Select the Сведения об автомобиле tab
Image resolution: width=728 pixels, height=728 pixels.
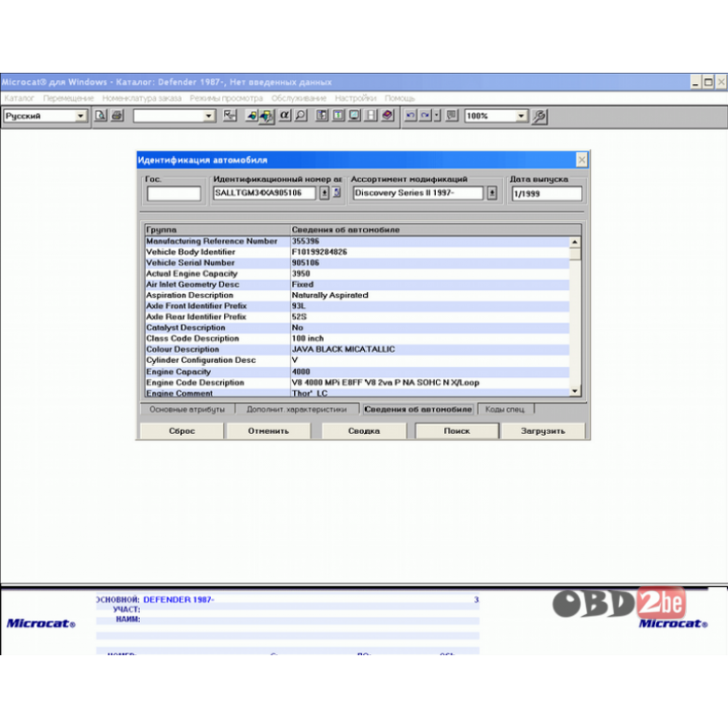pyautogui.click(x=418, y=409)
